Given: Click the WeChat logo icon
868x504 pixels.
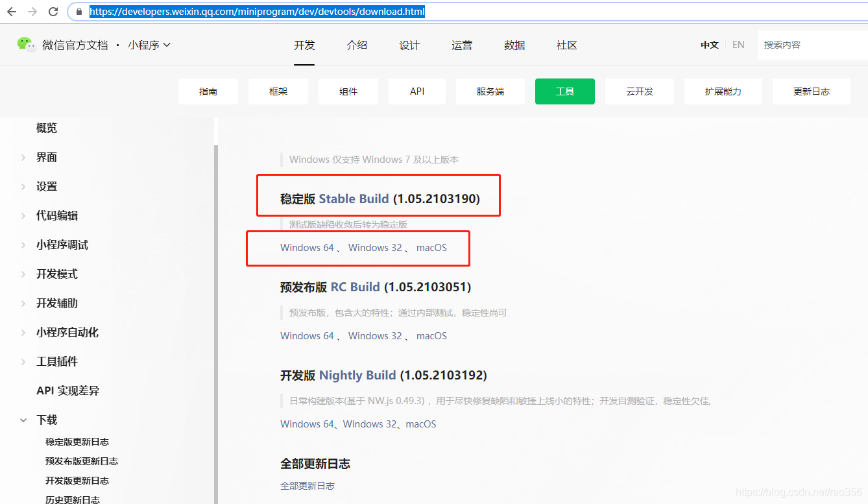Looking at the screenshot, I should coord(27,44).
